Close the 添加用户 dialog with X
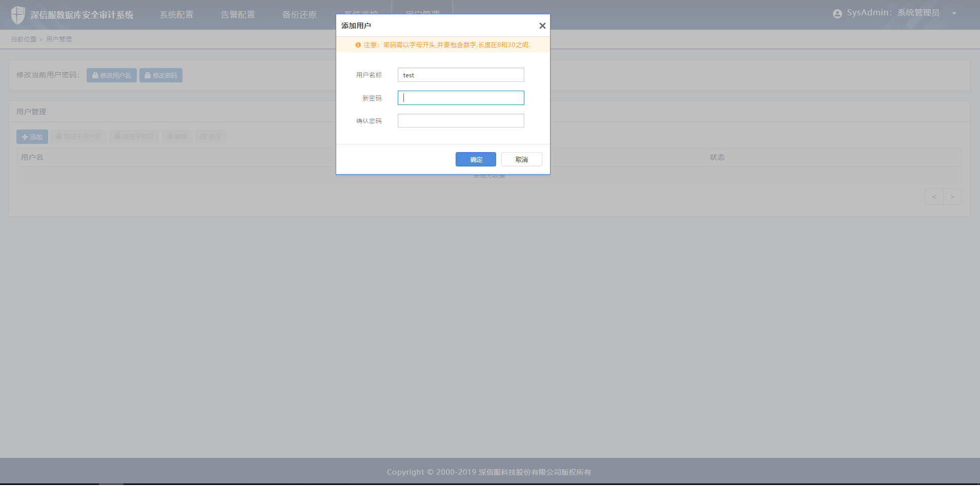 pyautogui.click(x=542, y=26)
